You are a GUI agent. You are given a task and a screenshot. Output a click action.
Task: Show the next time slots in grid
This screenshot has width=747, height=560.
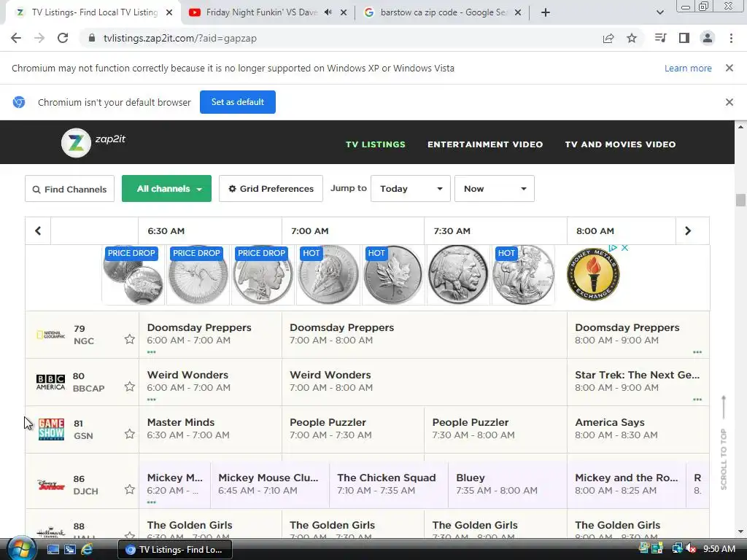tap(687, 231)
